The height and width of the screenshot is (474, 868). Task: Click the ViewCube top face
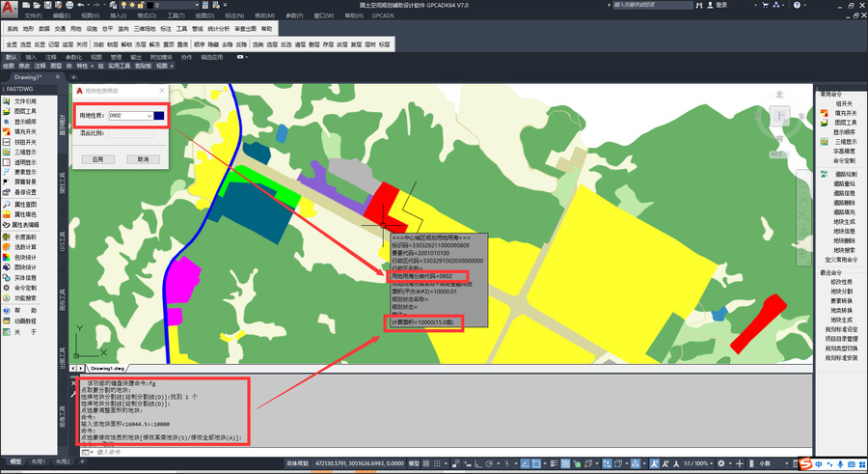(780, 116)
